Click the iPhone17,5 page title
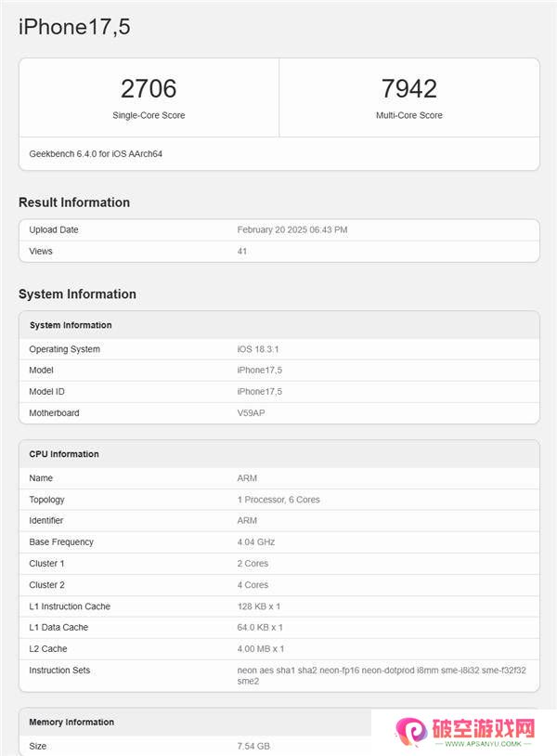Viewport: 557px width, 756px height. 74,27
